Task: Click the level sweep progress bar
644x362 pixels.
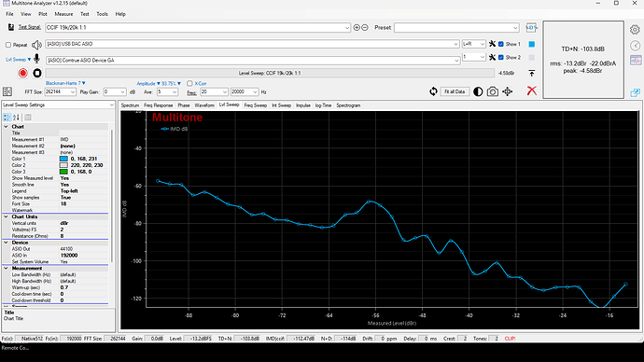Action: (270, 73)
